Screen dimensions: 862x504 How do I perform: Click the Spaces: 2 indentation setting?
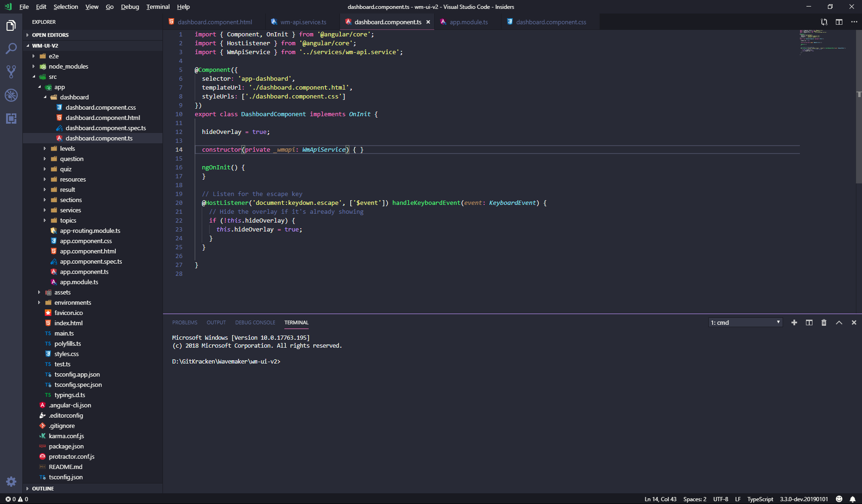tap(694, 499)
